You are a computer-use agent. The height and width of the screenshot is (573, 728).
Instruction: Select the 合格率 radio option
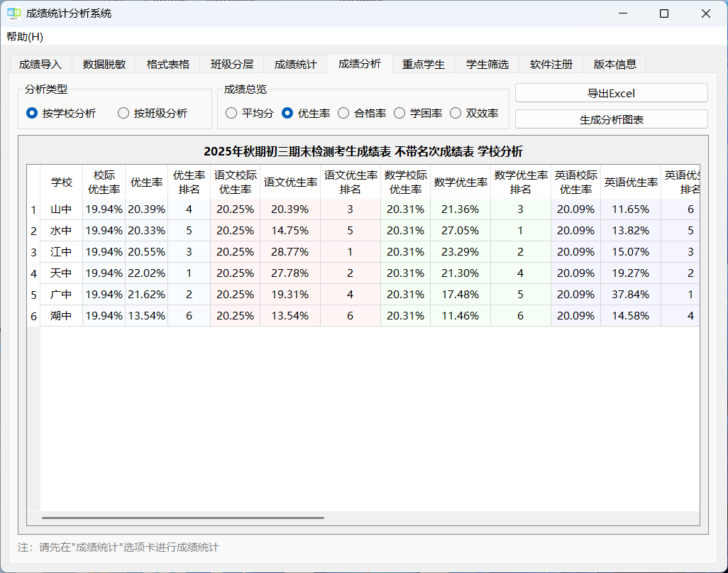tap(344, 112)
